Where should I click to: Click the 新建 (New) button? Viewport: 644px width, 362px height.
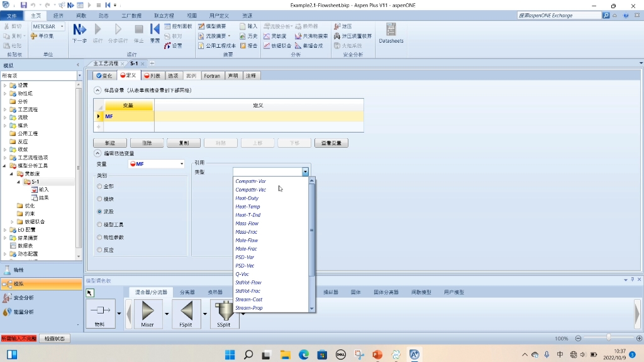[x=109, y=143]
